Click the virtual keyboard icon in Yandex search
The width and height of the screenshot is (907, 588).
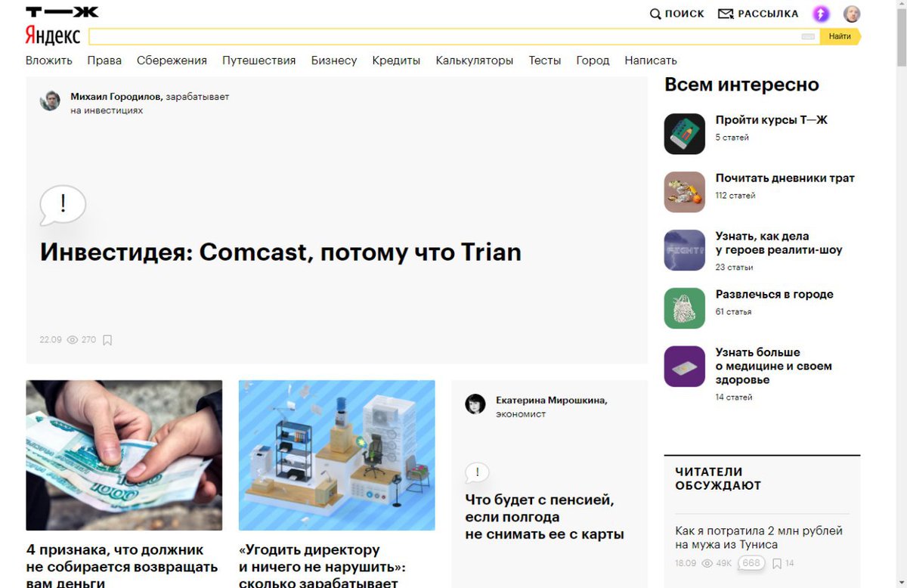pyautogui.click(x=808, y=36)
